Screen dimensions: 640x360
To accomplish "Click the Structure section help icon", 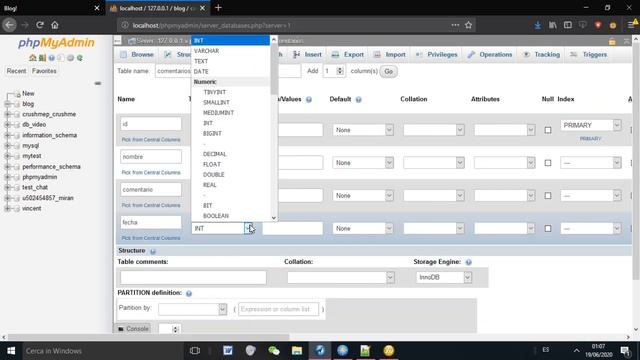I will coord(153,251).
